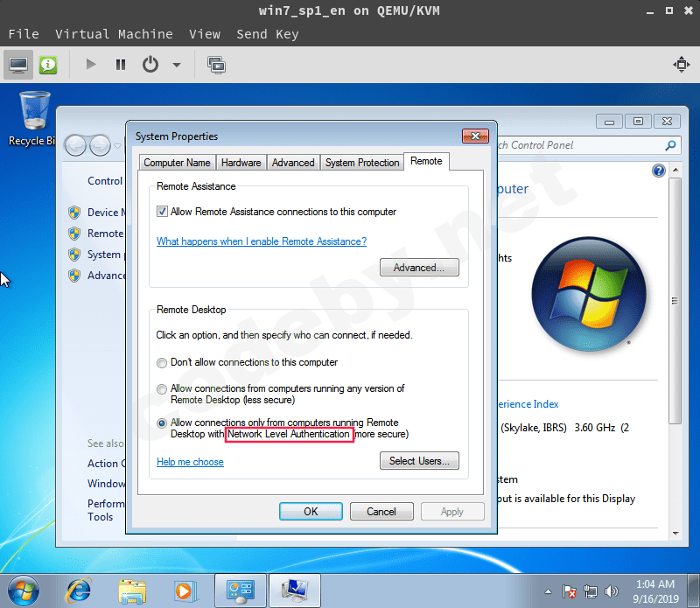Click the System protection shield icon
This screenshot has width=700, height=608.
pyautogui.click(x=74, y=255)
